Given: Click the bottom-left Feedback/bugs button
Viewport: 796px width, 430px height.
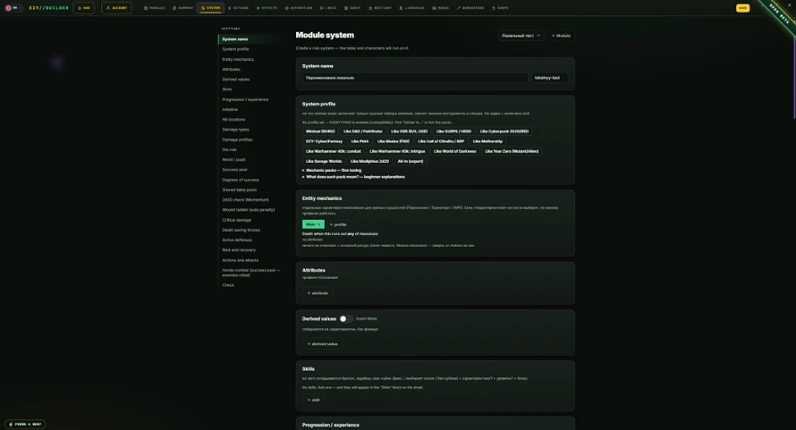Looking at the screenshot, I should click(25, 424).
